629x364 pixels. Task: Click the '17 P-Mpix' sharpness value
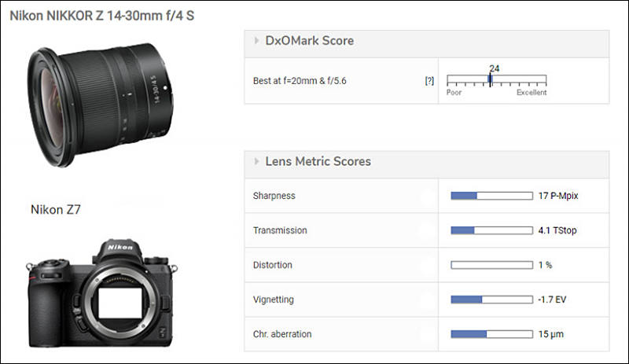pos(558,196)
